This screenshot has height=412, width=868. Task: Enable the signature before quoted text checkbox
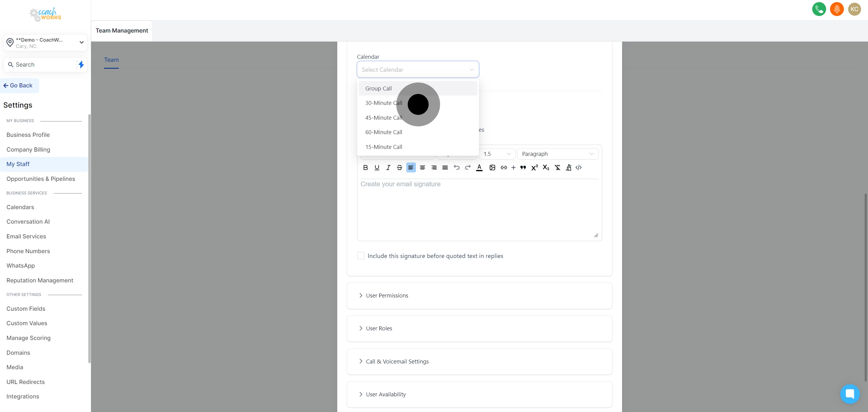click(x=360, y=256)
